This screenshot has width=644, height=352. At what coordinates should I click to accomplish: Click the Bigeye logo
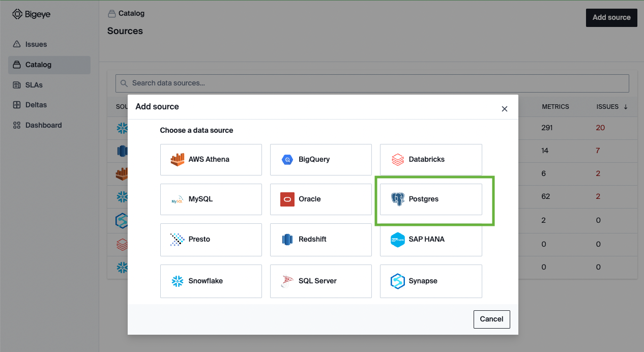32,14
